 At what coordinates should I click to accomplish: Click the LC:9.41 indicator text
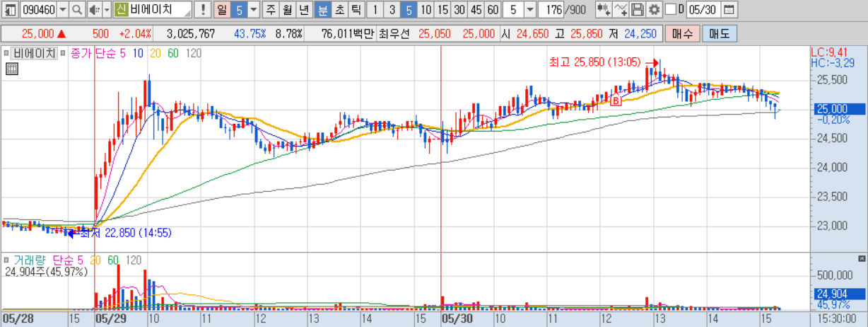[x=828, y=52]
